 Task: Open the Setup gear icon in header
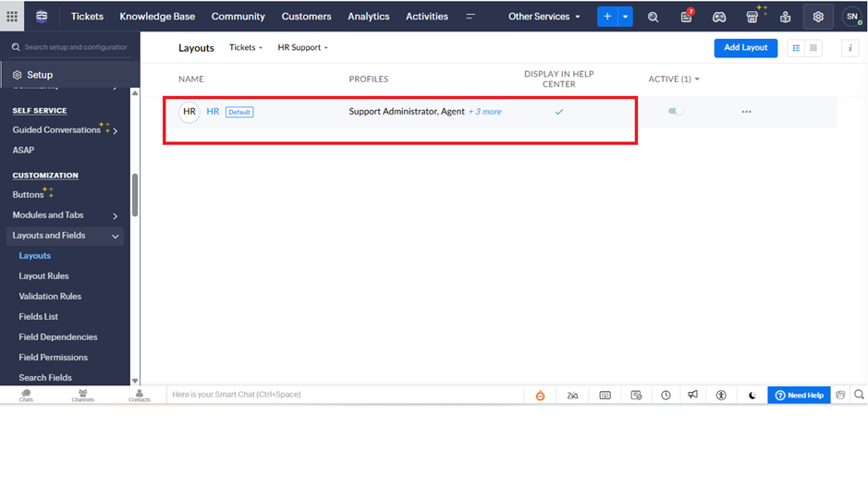[x=818, y=17]
